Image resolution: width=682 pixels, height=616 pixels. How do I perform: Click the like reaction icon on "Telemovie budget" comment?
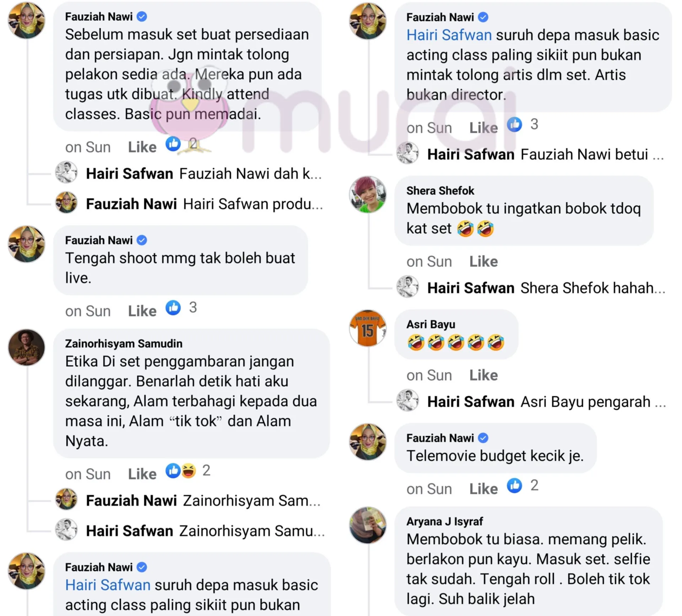coord(514,485)
